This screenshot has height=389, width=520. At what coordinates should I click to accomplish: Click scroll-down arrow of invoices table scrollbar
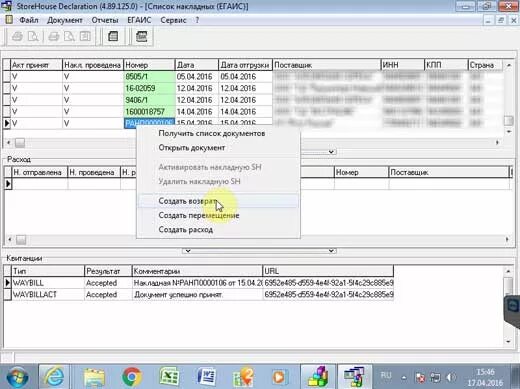[x=509, y=132]
